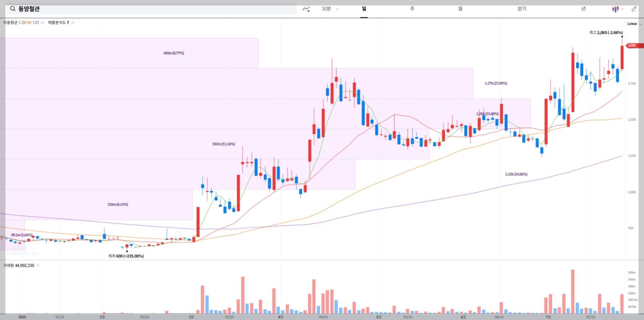Click the 1,500 price axis label
The height and width of the screenshot is (320, 644).
pyautogui.click(x=632, y=119)
